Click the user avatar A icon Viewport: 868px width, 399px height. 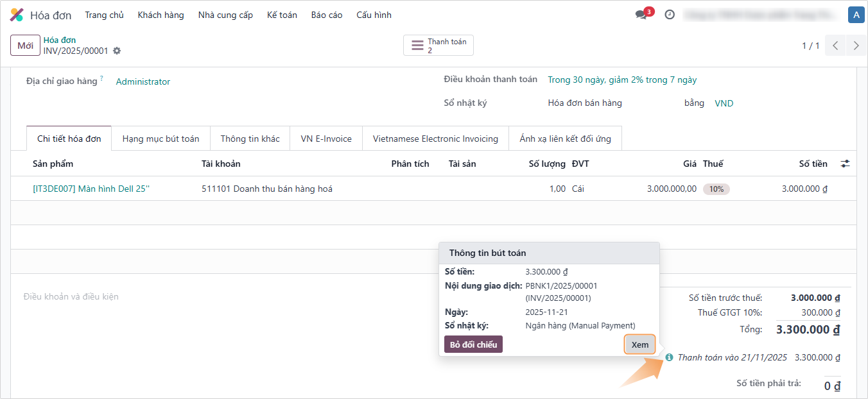click(855, 15)
